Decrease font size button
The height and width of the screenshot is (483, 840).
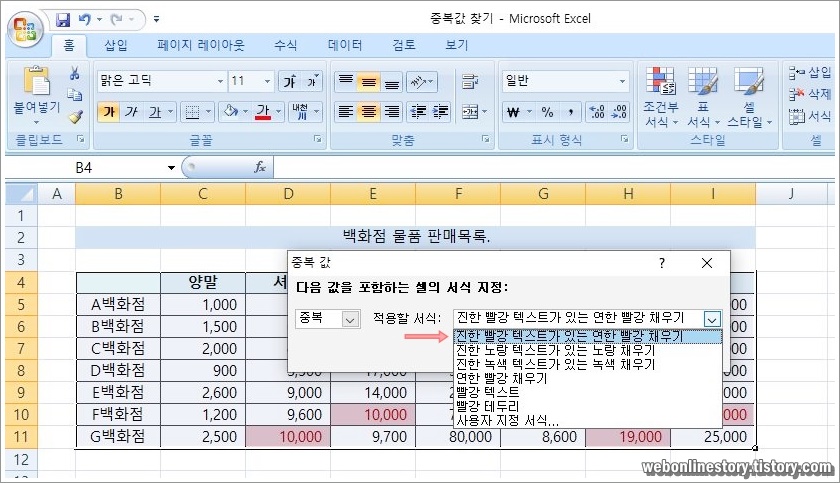tap(312, 81)
